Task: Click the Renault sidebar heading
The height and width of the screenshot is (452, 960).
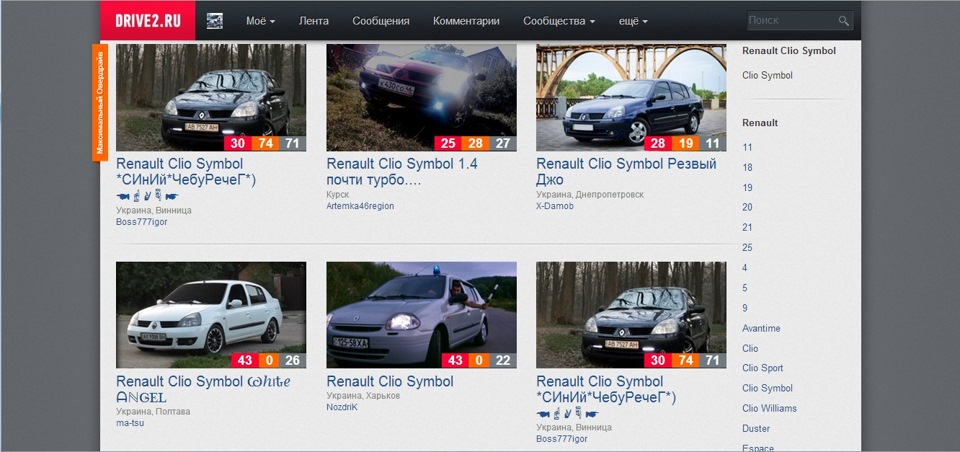Action: click(760, 123)
